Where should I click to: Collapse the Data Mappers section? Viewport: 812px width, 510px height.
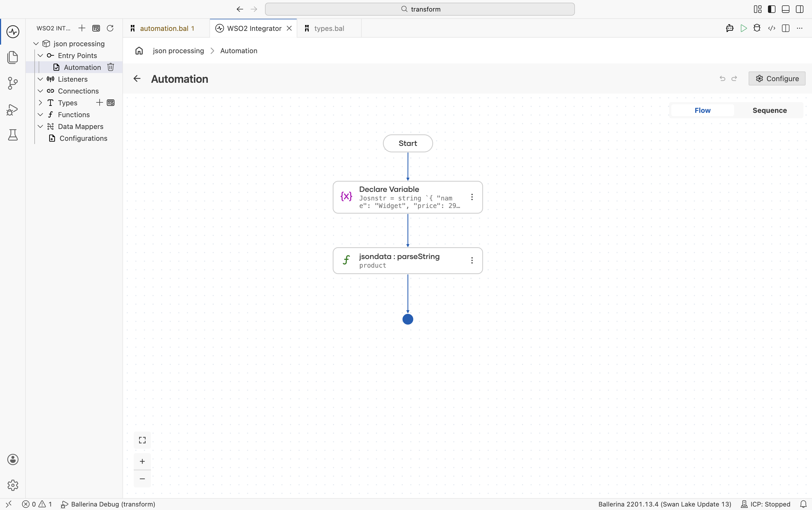tap(40, 126)
